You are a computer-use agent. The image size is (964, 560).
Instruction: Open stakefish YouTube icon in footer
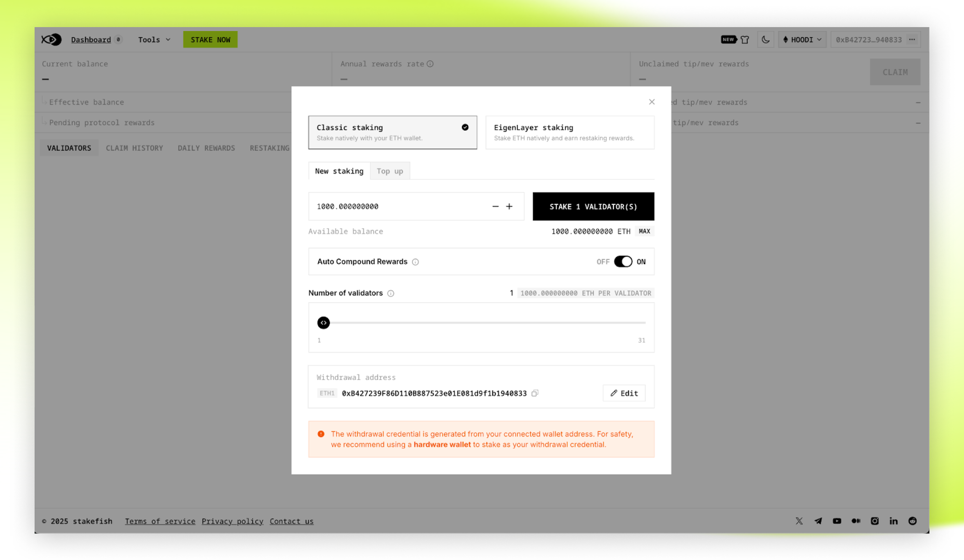click(837, 521)
